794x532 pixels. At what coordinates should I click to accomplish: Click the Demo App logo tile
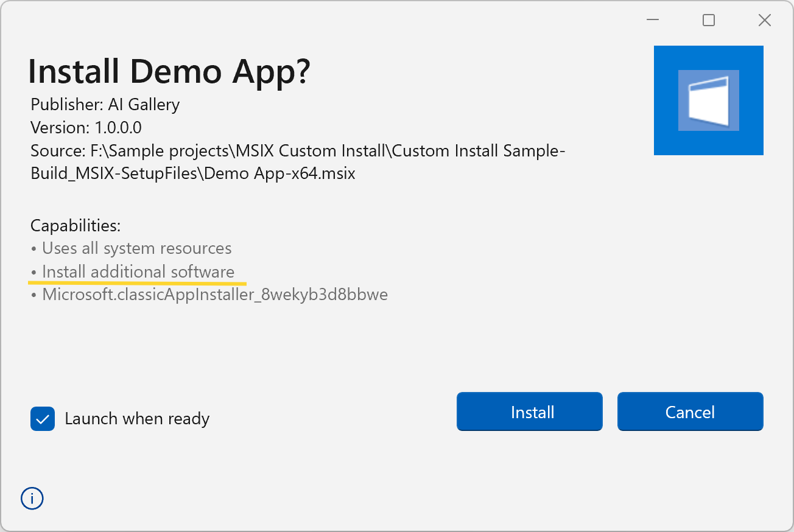click(708, 100)
